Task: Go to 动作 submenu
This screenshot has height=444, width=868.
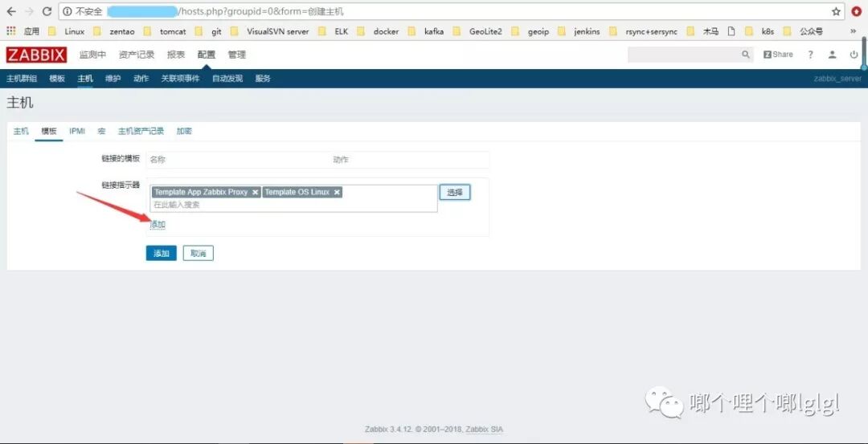Action: point(141,79)
